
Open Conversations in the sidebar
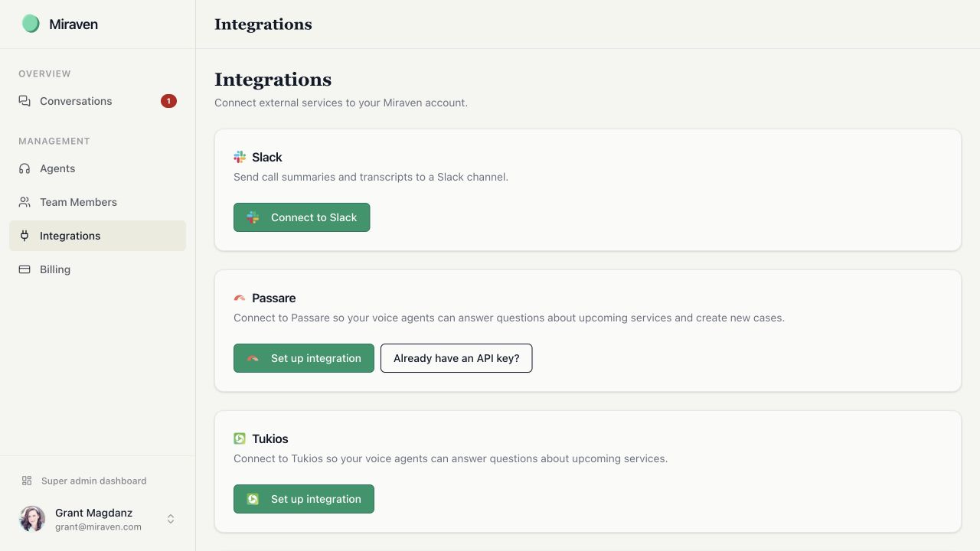tap(97, 101)
